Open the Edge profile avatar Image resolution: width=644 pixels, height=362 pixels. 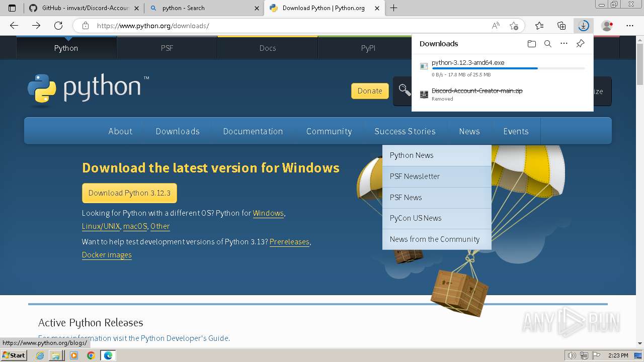(x=607, y=26)
